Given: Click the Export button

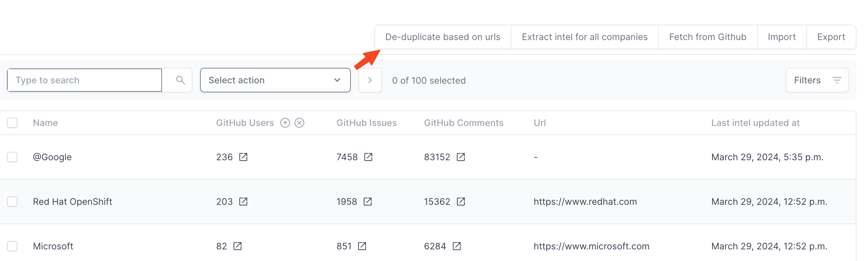Looking at the screenshot, I should pyautogui.click(x=831, y=37).
